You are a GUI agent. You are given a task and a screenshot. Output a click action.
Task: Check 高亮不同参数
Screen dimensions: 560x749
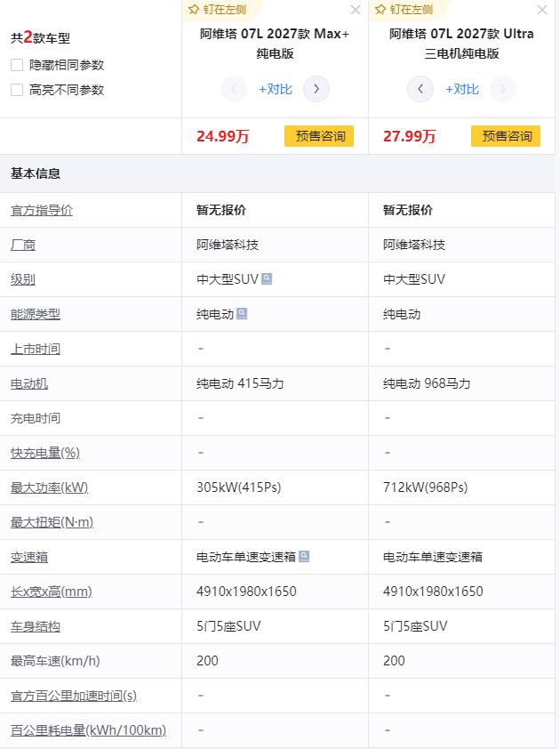click(17, 90)
